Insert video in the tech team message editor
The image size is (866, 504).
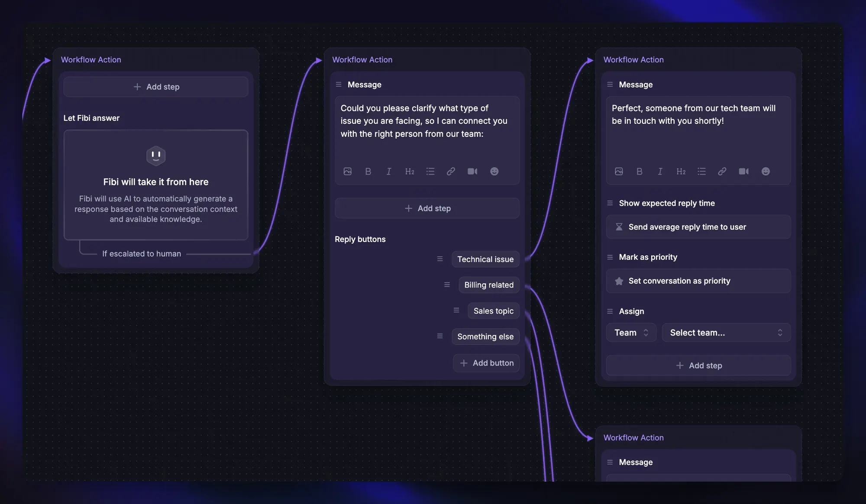pos(744,171)
